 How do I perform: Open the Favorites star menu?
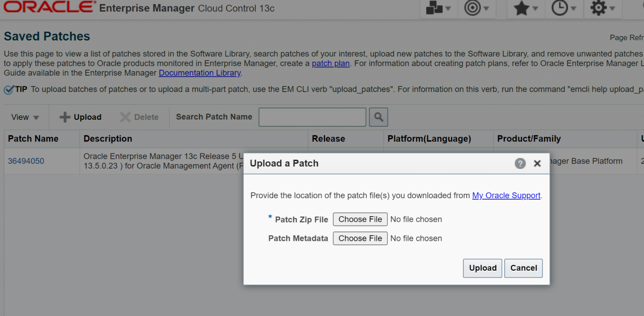tap(526, 8)
